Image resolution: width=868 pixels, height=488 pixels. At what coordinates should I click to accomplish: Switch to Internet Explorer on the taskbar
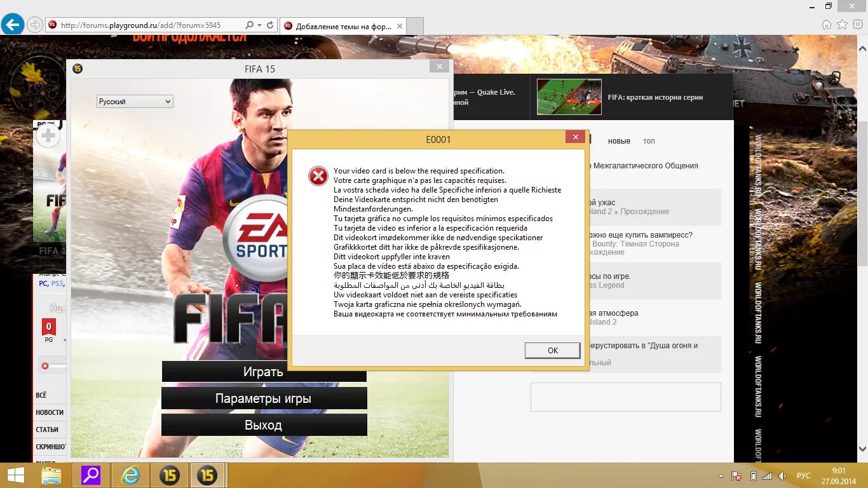[130, 475]
